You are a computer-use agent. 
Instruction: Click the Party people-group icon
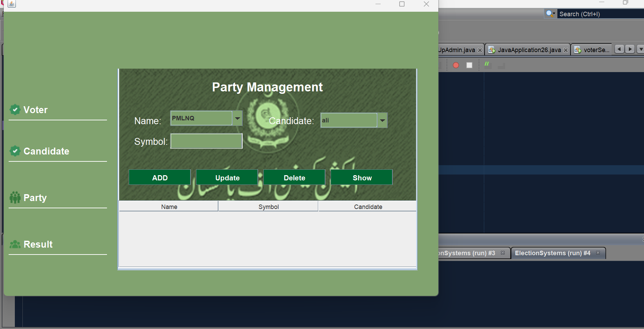pos(15,198)
